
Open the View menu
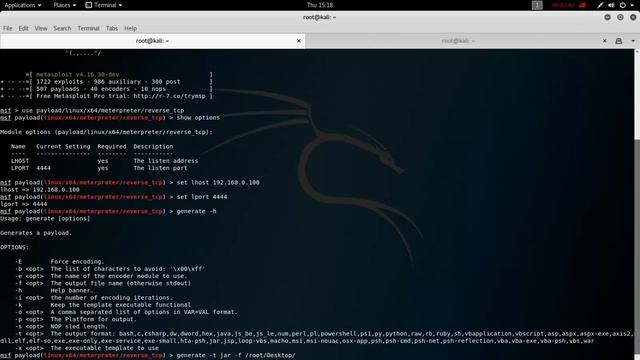41,28
